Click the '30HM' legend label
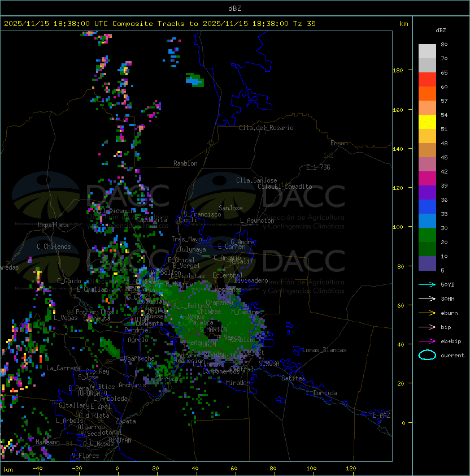 click(447, 298)
